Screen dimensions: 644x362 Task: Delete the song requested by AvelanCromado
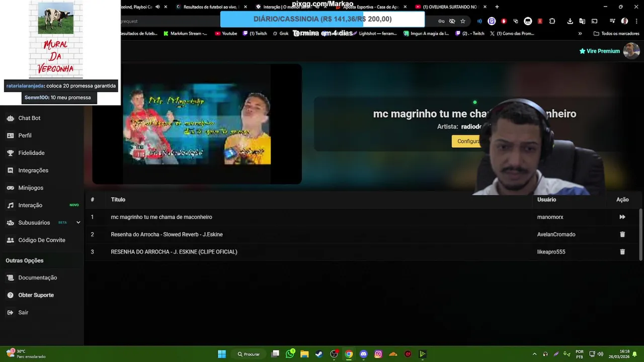point(622,234)
